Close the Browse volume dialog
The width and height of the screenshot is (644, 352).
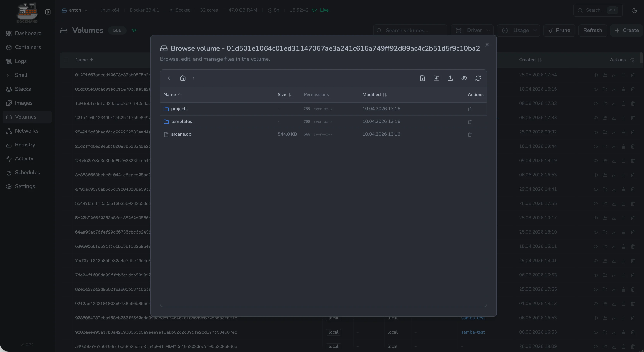pos(487,44)
